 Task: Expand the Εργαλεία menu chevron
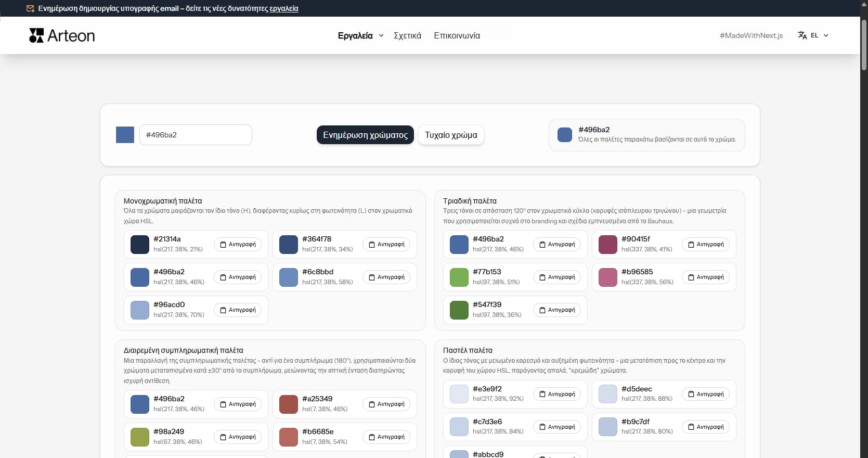[x=381, y=35]
